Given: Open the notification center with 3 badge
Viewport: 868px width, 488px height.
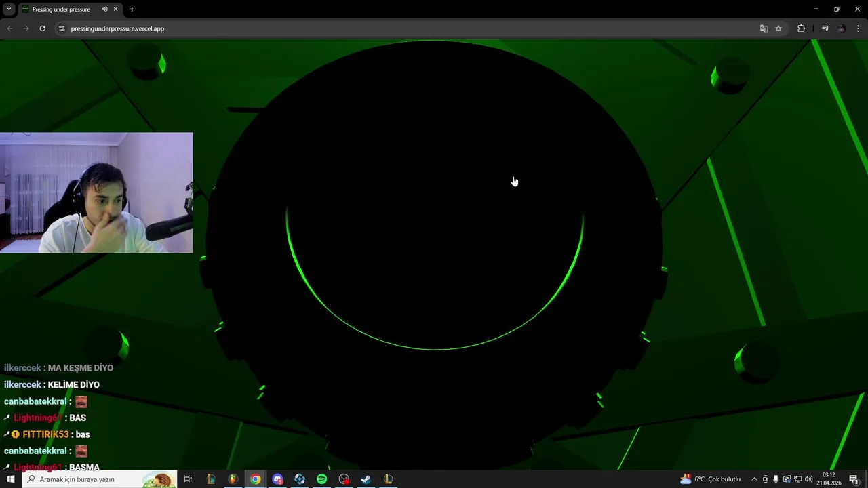Looking at the screenshot, I should [x=854, y=479].
